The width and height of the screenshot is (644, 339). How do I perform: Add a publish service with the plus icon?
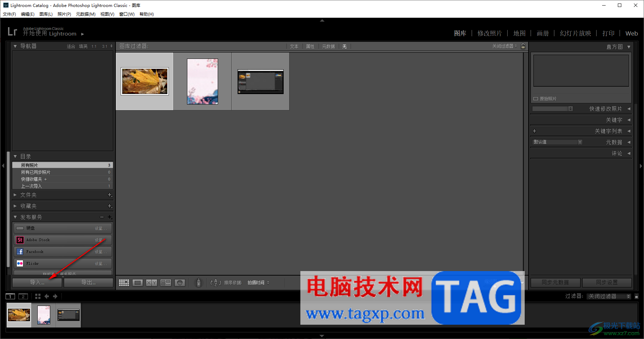[110, 217]
